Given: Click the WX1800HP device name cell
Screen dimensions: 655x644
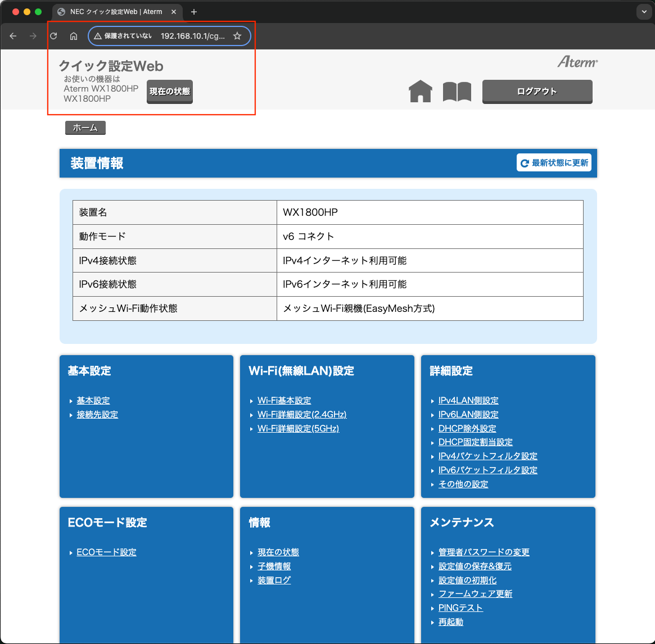Looking at the screenshot, I should click(430, 212).
